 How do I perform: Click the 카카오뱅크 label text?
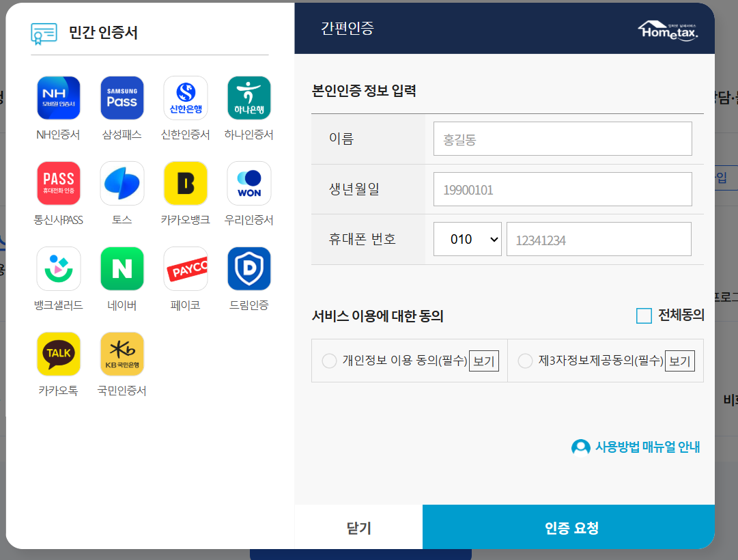186,220
